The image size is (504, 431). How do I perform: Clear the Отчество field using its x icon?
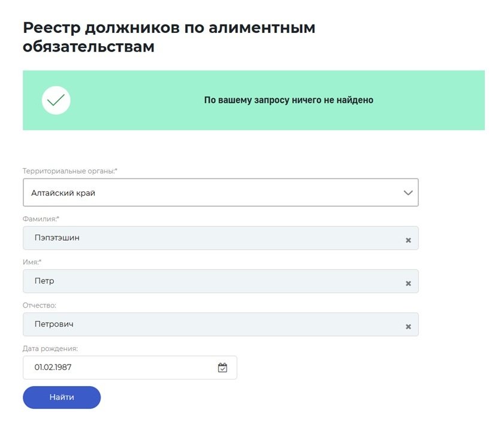pyautogui.click(x=408, y=325)
